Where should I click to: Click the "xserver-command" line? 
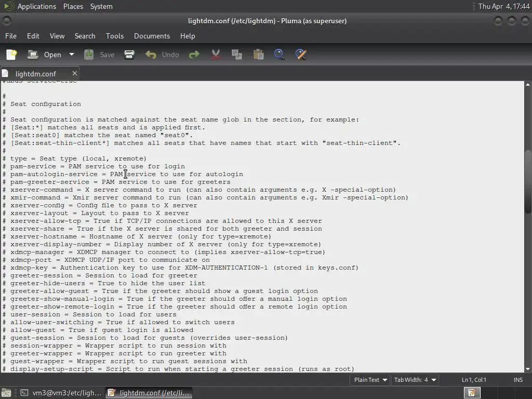[199, 190]
